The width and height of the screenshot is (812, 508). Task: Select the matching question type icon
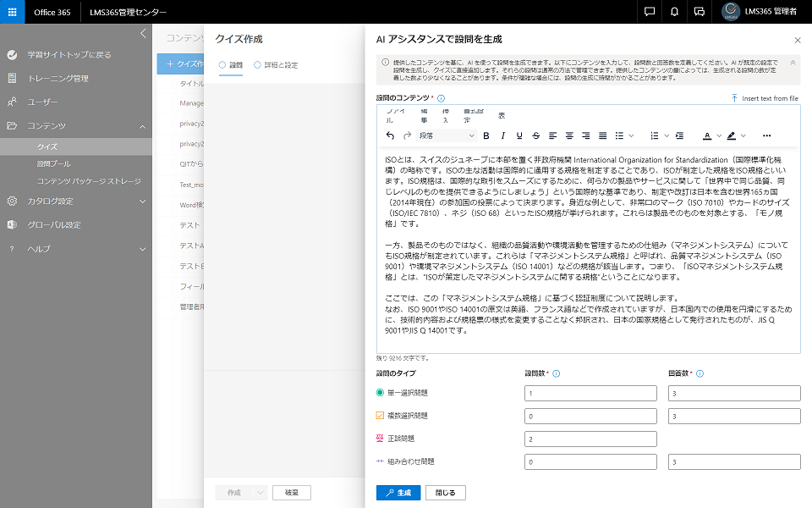coord(380,461)
